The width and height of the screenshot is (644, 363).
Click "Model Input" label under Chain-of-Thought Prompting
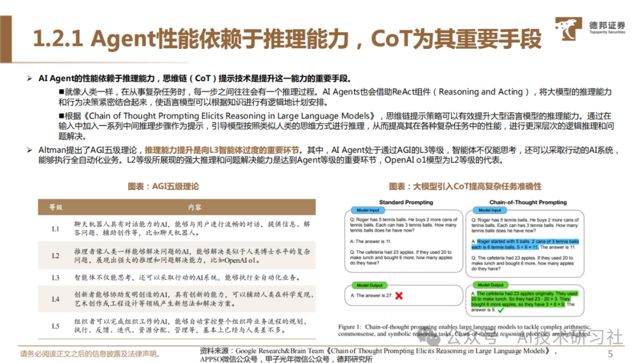[490, 210]
